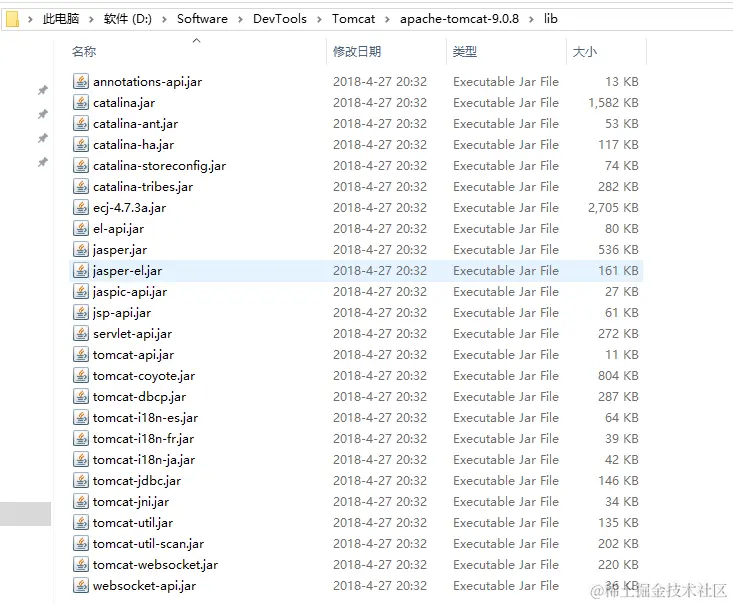Click the servlet-api.jar file icon
This screenshot has height=605, width=733.
(81, 334)
